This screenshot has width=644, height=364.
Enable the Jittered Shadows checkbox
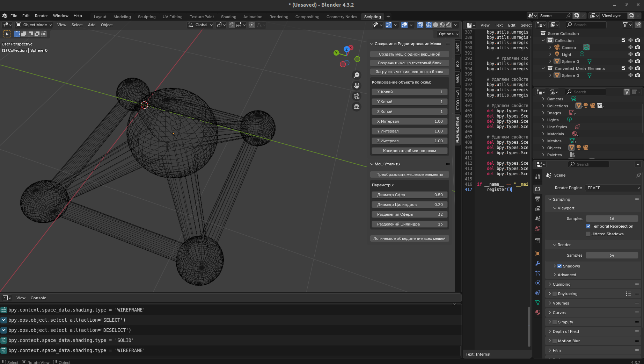(588, 234)
